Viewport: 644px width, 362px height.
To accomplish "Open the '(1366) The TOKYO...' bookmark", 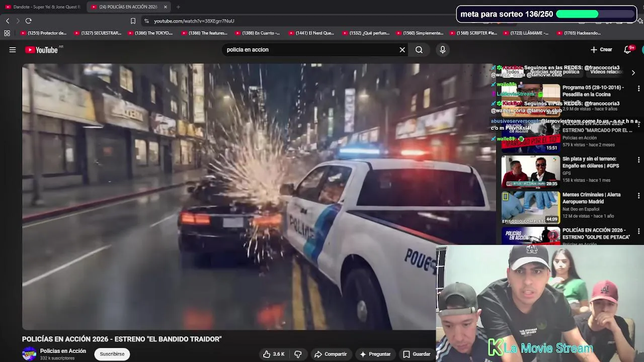I will point(150,33).
